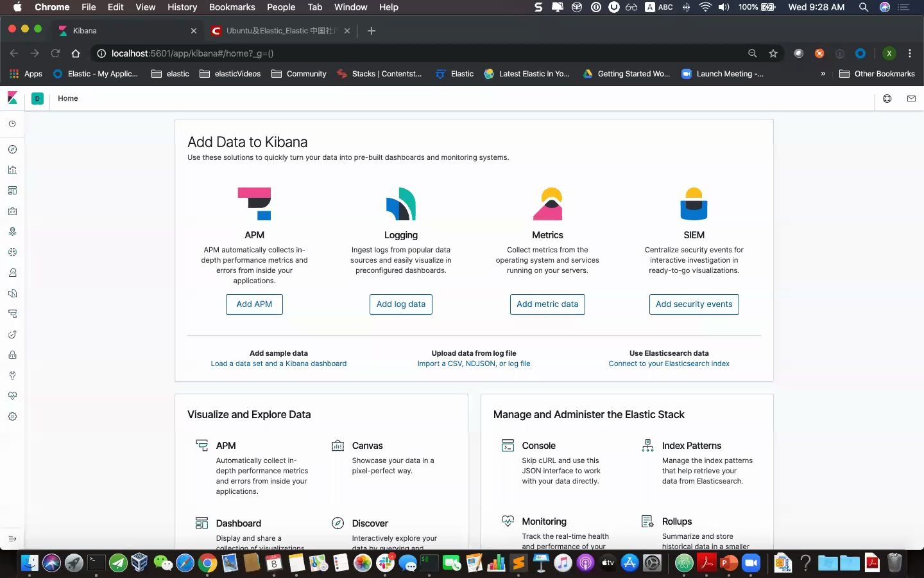The height and width of the screenshot is (578, 924).
Task: Click the Kibana logo in the top bar
Action: click(x=12, y=98)
